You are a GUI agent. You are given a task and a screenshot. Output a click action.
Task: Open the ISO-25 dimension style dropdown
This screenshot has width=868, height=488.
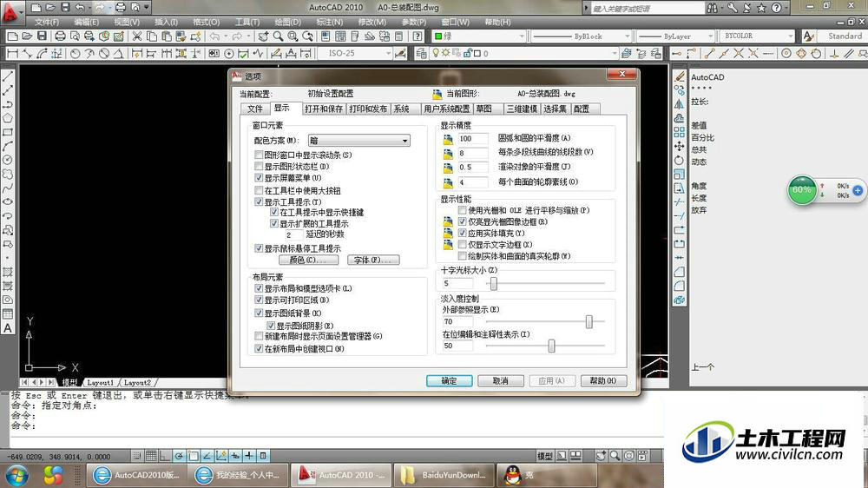[354, 53]
